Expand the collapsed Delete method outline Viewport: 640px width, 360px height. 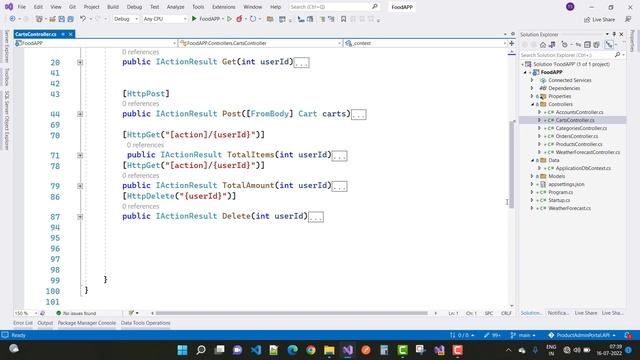[80, 217]
